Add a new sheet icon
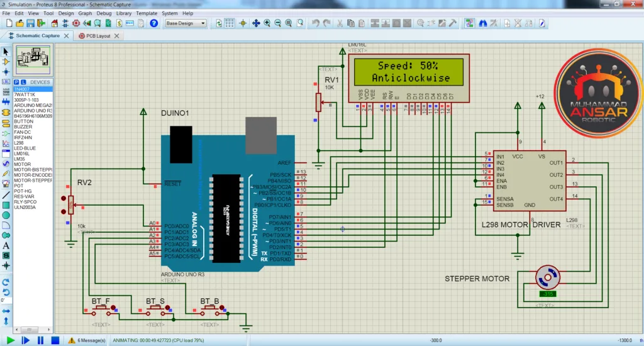Image resolution: width=644 pixels, height=346 pixels. 508,23
